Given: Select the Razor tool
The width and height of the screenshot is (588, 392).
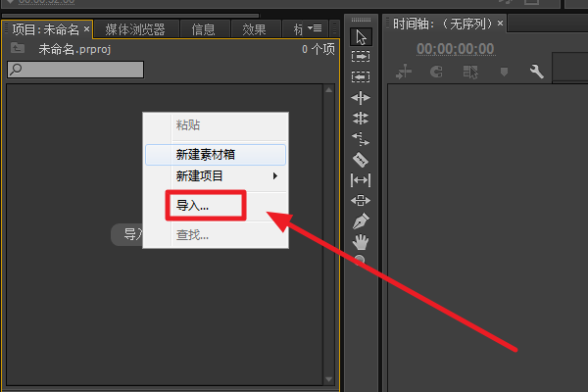Looking at the screenshot, I should [361, 160].
